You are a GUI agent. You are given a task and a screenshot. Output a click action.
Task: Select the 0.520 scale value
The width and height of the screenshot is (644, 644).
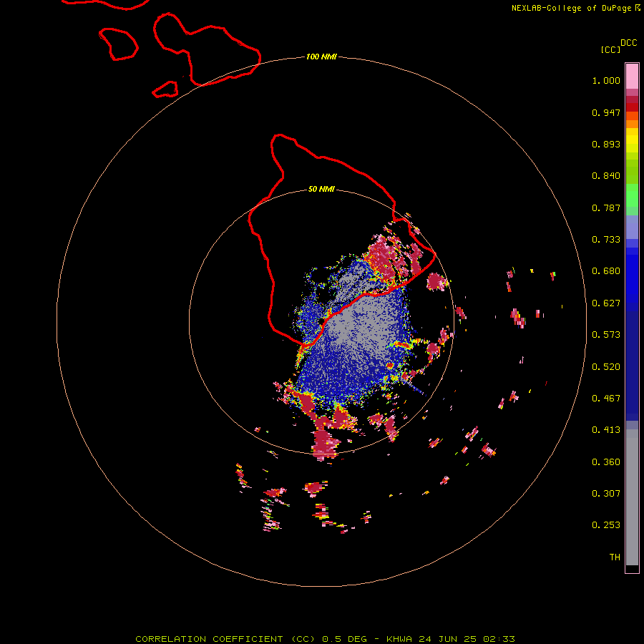click(x=606, y=367)
